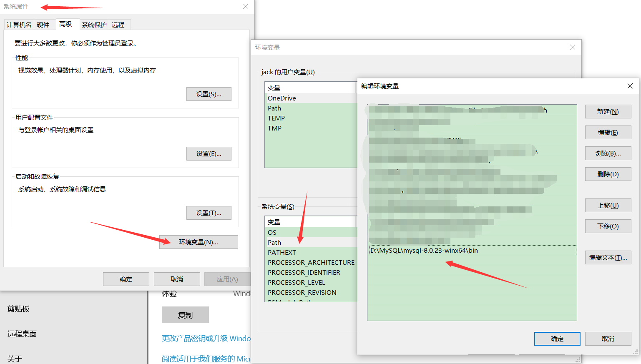
Task: Select OS in system variables list
Action: [311, 232]
